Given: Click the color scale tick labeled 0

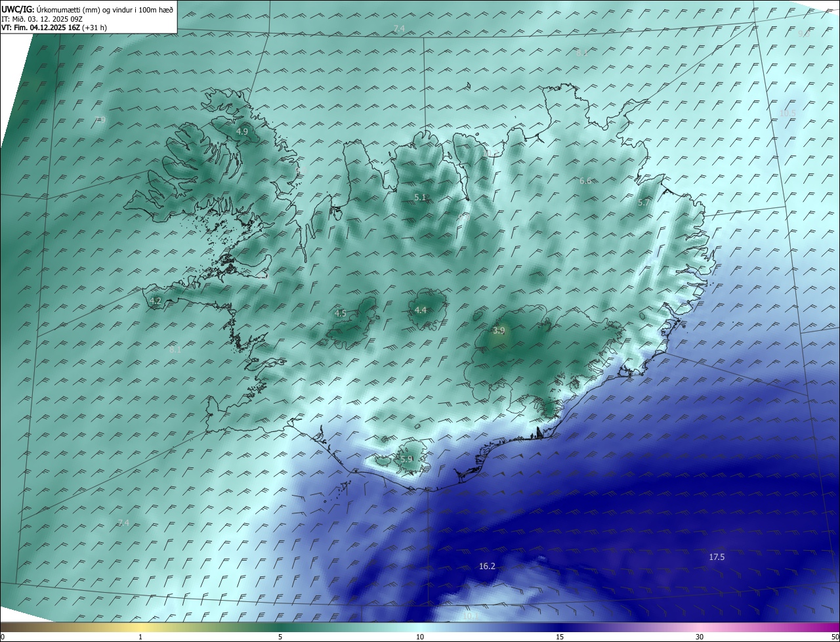Looking at the screenshot, I should point(3,637).
